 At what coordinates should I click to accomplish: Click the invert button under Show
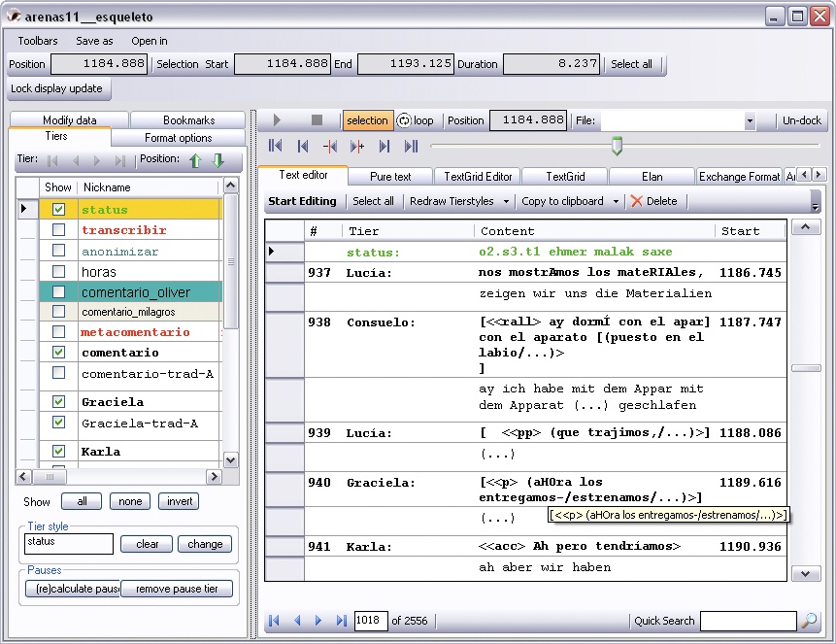pos(179,502)
